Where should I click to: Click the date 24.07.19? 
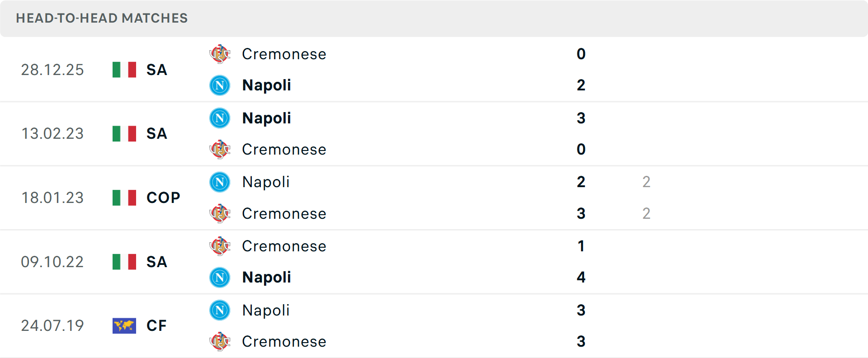coord(52,325)
